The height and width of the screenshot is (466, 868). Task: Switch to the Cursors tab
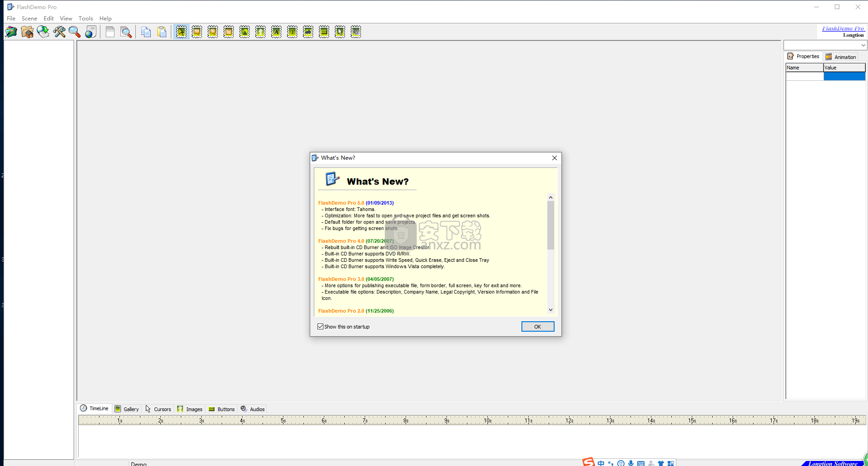coord(158,409)
